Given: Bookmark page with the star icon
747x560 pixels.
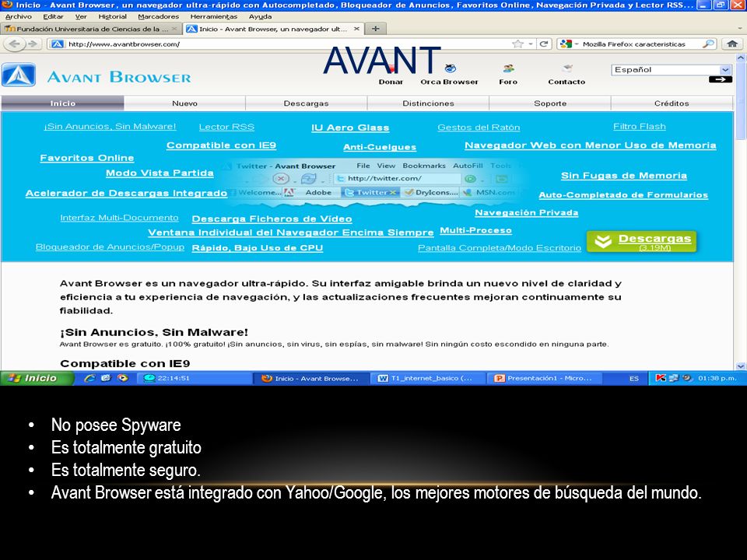Looking at the screenshot, I should (517, 44).
